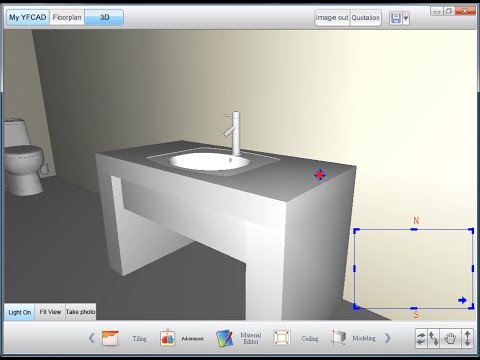
Task: Select the vertical move view tool
Action: tap(467, 338)
